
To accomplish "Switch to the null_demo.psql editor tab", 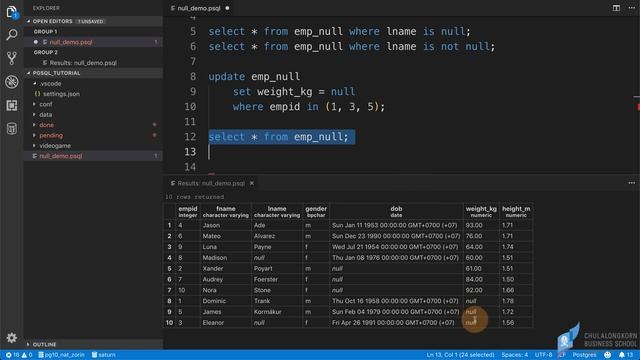I will click(199, 8).
